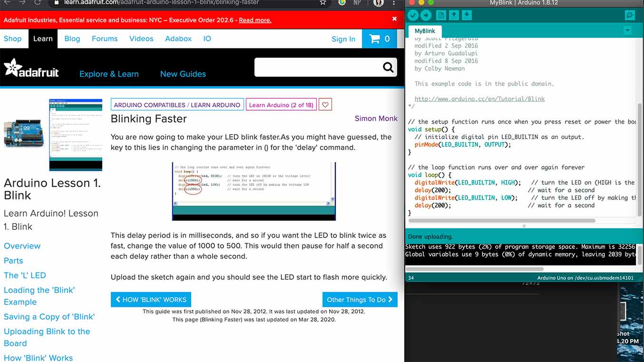
Task: Click the LEARN ARDUINO breadcrumb
Action: point(216,105)
